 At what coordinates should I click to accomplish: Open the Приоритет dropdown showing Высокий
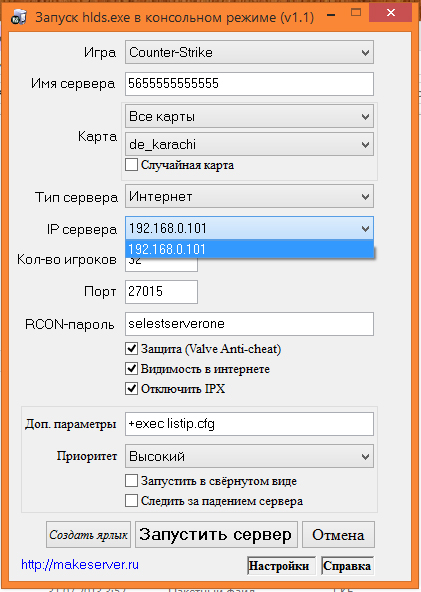coord(249,456)
